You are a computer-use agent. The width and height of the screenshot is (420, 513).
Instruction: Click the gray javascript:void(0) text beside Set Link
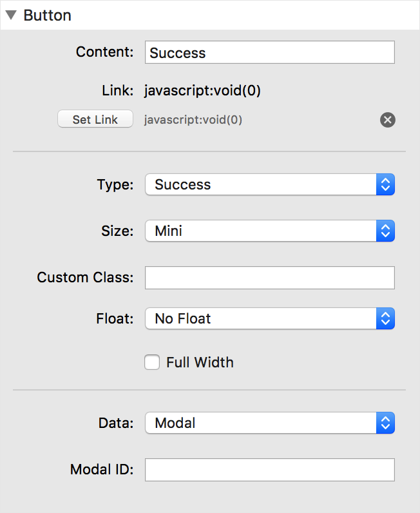[193, 120]
